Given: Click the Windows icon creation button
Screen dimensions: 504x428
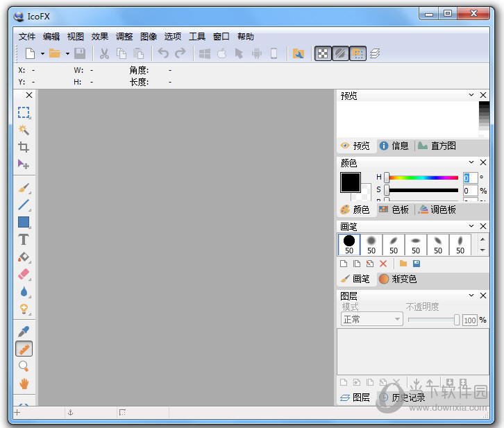Looking at the screenshot, I should pyautogui.click(x=205, y=53).
